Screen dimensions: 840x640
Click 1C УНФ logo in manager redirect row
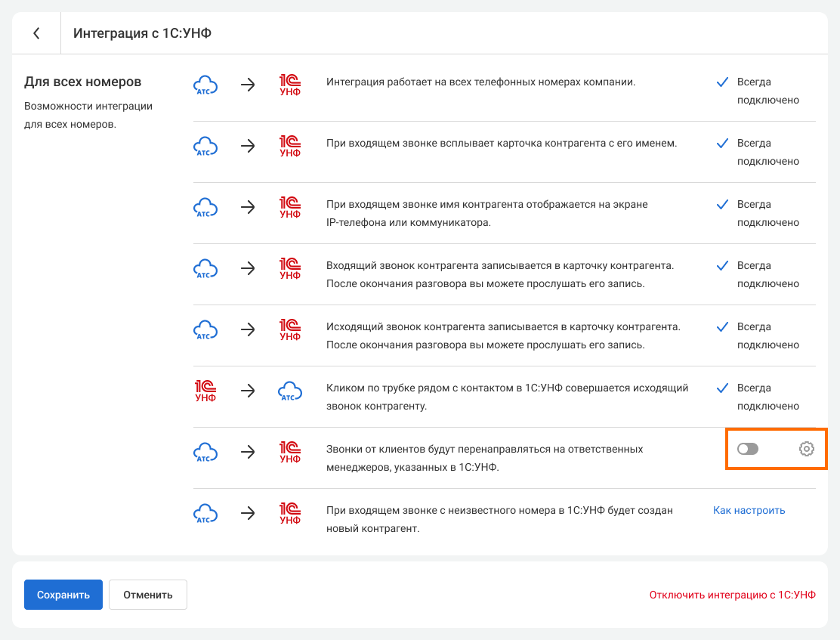click(x=290, y=452)
